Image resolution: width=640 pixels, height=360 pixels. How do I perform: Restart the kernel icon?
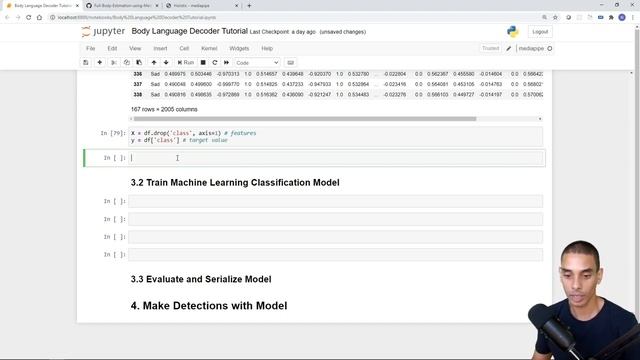click(215, 62)
